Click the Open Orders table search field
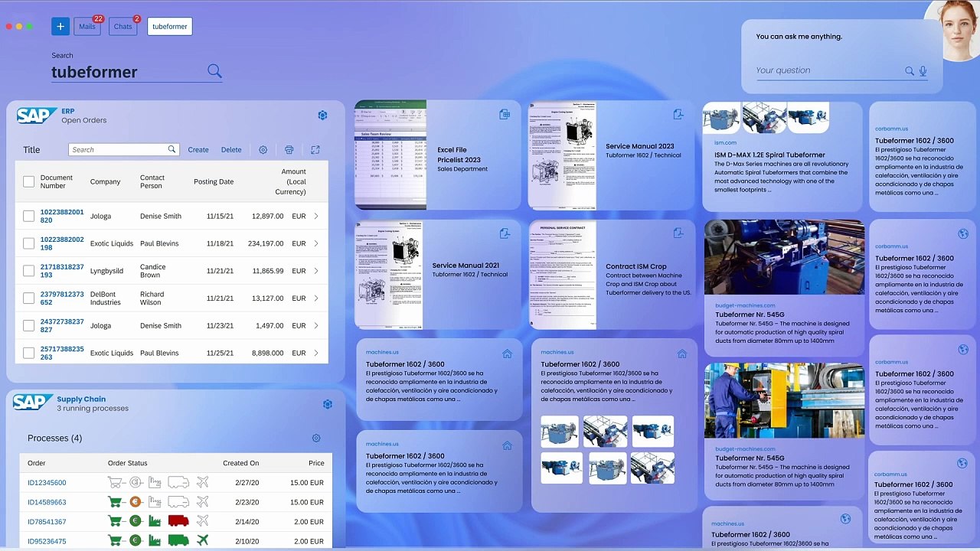 click(123, 150)
